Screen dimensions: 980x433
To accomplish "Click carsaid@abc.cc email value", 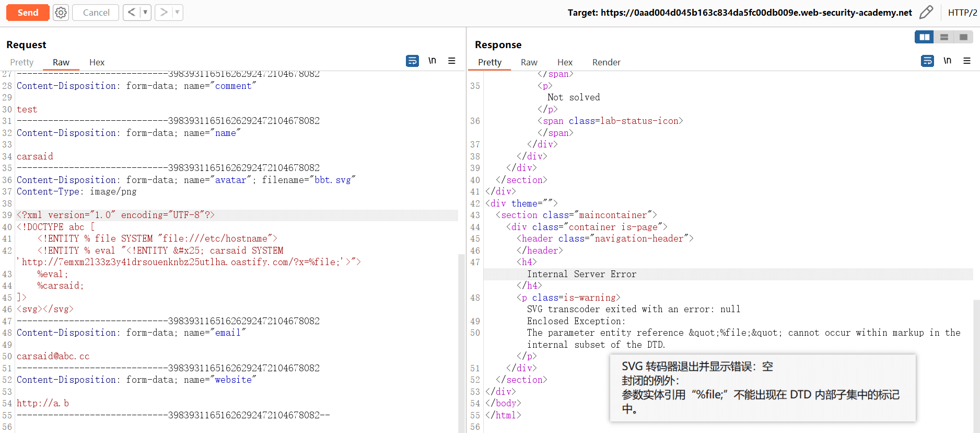I will [x=53, y=356].
